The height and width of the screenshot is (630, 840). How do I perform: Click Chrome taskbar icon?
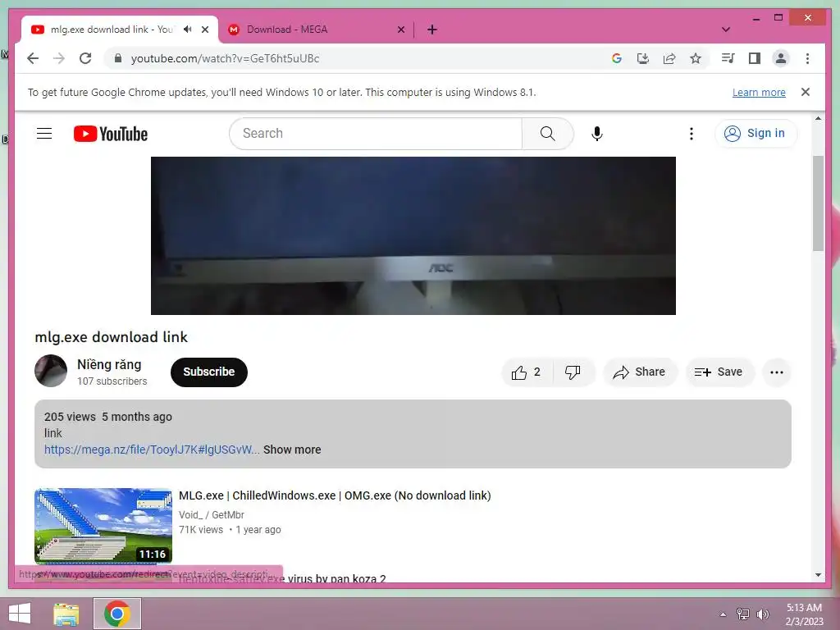click(x=117, y=614)
